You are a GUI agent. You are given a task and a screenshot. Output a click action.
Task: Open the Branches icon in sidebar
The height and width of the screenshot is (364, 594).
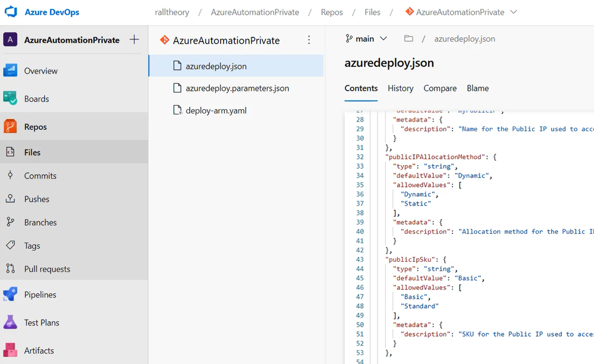[x=10, y=222]
